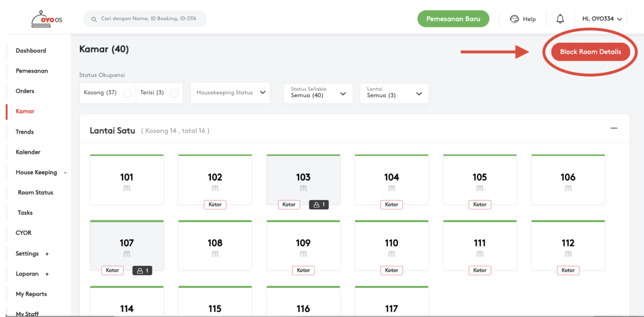
Task: Click the bed icon in room 110
Action: coord(392,254)
